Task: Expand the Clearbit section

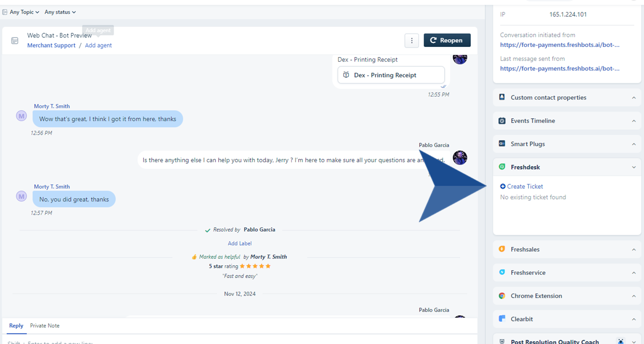Action: click(567, 319)
